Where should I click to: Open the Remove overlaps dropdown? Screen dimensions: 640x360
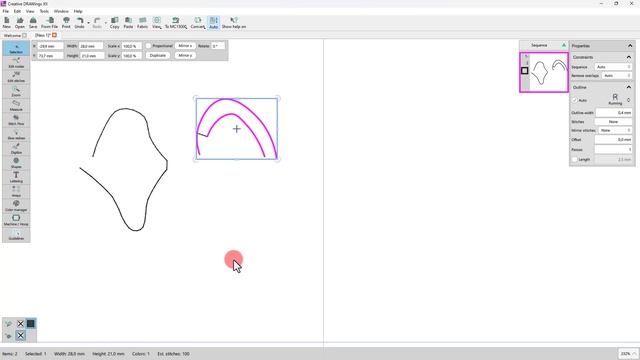point(617,76)
